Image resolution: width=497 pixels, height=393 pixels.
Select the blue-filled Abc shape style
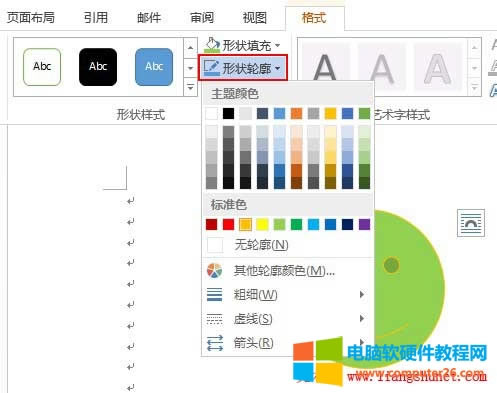pos(154,67)
